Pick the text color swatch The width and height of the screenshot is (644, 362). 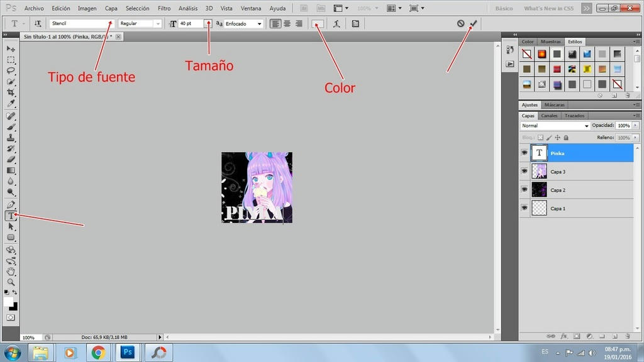click(x=318, y=24)
